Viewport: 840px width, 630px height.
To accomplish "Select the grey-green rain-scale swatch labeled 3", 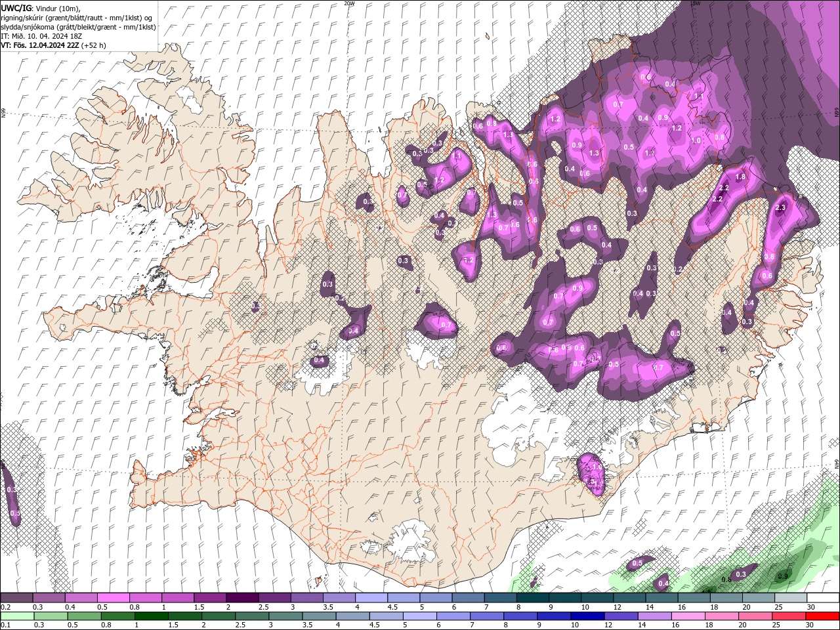I will pyautogui.click(x=285, y=616).
